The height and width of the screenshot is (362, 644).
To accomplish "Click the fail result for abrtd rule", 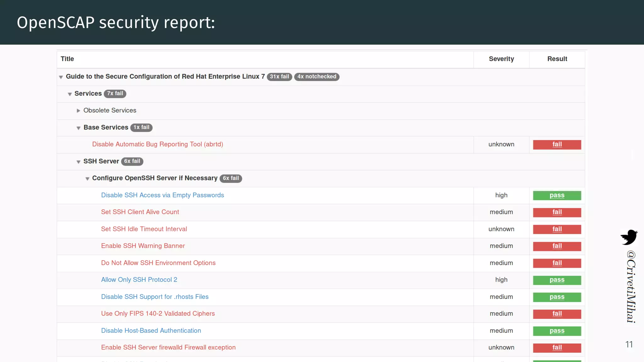I will point(557,145).
